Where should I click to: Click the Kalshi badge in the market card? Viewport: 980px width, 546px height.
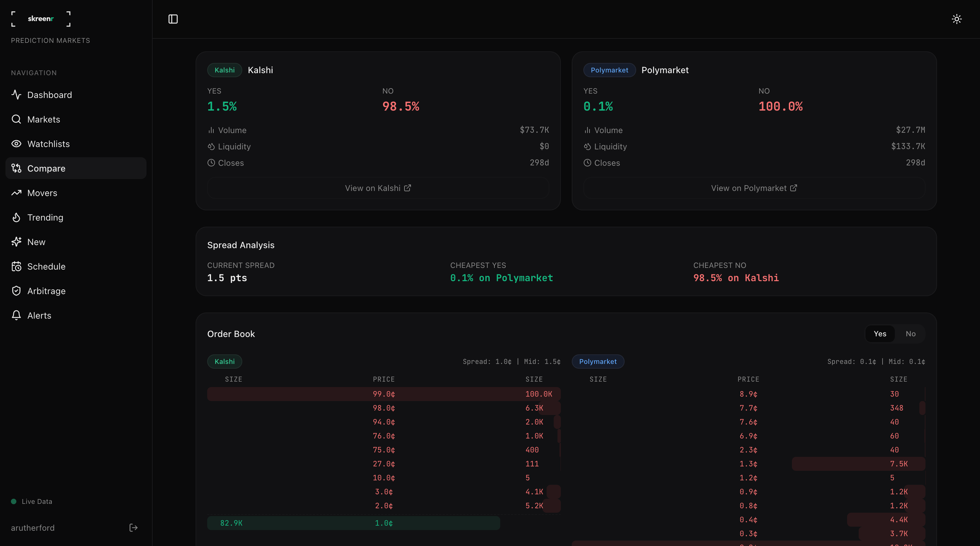point(225,70)
